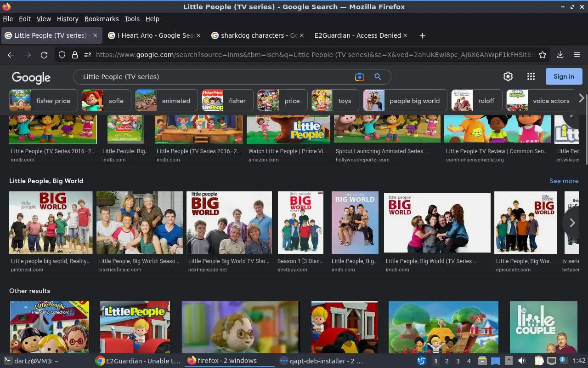588x368 pixels.
Task: Submit search with the magnifying glass icon
Action: point(378,77)
